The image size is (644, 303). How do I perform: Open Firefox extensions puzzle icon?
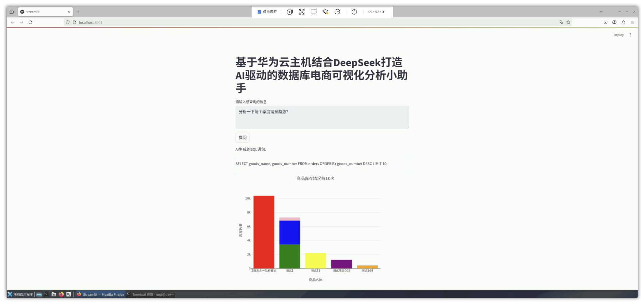623,22
